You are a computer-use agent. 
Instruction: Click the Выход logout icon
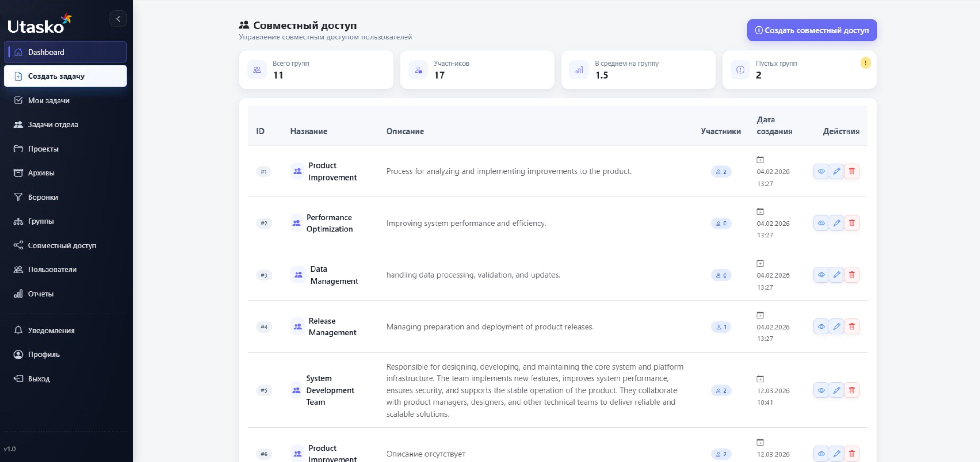coord(18,378)
